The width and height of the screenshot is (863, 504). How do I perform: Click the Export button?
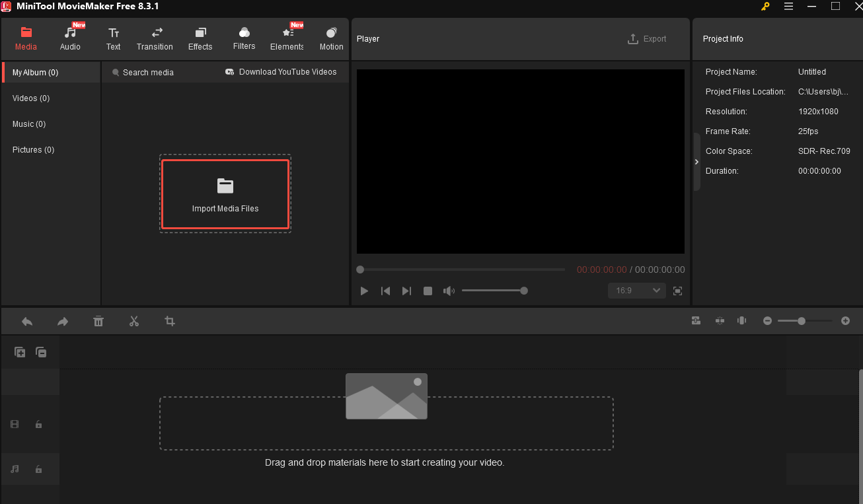click(x=648, y=38)
